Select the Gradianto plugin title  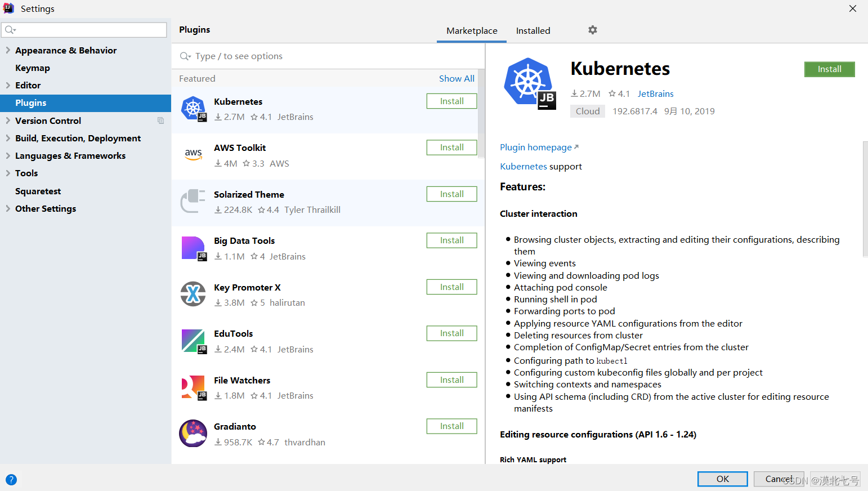click(235, 427)
